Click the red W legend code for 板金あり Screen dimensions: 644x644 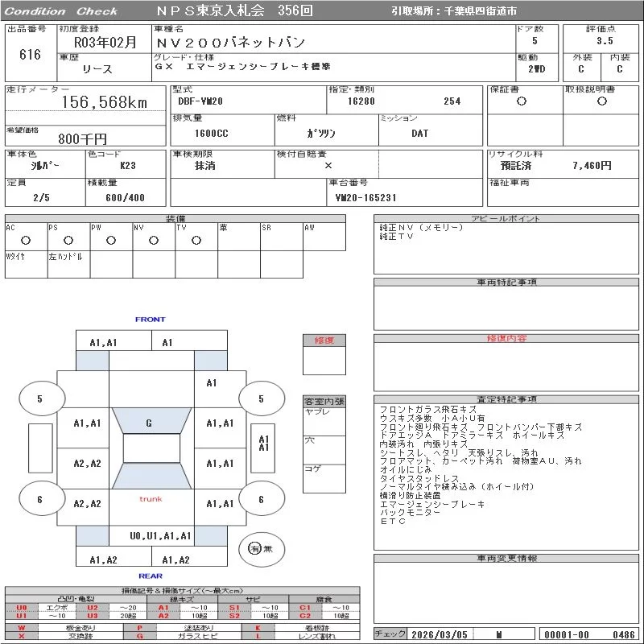[22, 628]
